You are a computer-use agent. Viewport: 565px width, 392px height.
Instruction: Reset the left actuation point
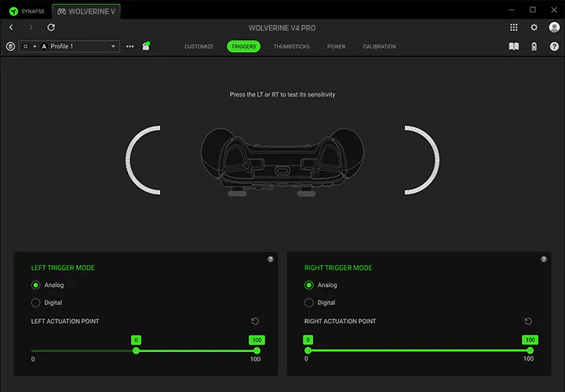click(255, 321)
